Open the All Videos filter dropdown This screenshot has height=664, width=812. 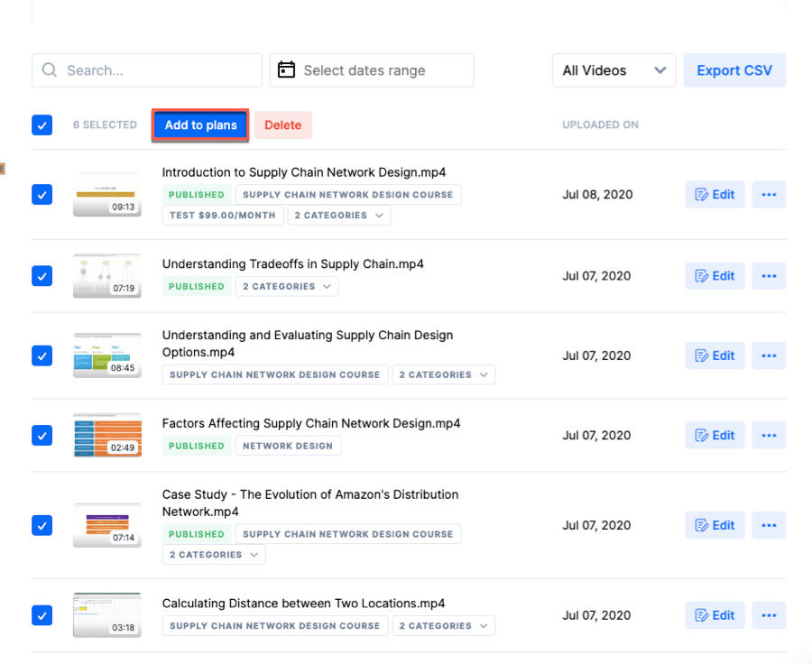[614, 70]
